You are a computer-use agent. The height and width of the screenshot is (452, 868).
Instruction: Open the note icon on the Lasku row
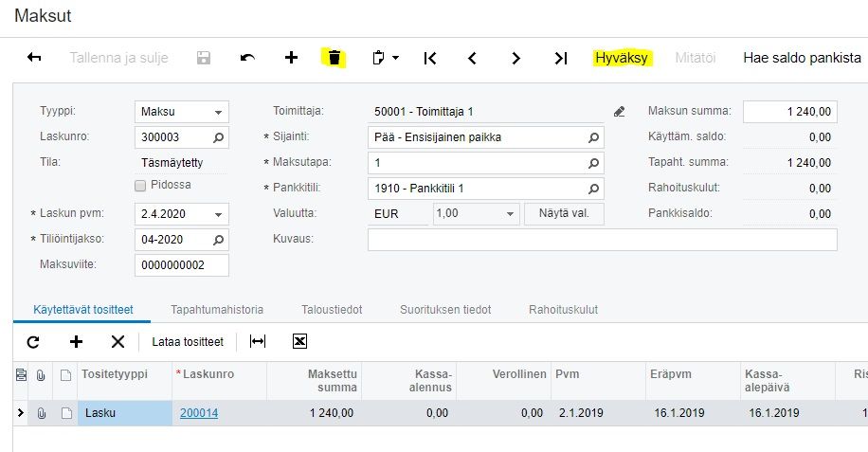(x=66, y=413)
